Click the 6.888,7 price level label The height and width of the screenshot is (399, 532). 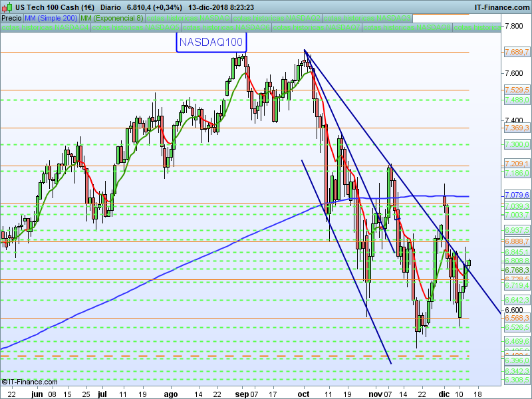point(517,241)
